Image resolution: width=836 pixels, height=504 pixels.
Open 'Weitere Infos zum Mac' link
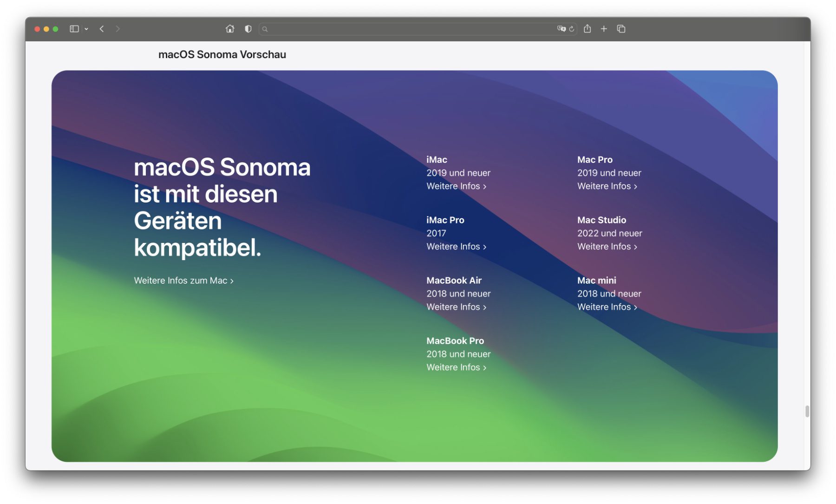183,281
